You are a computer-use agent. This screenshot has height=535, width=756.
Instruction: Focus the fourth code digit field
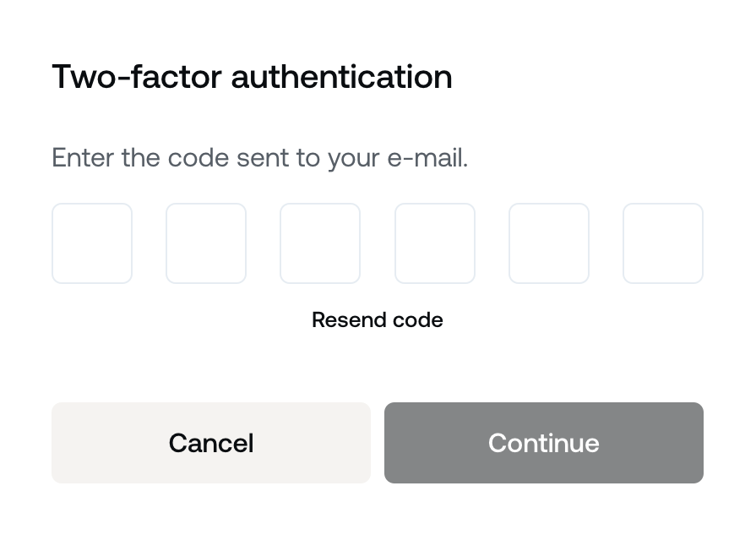point(435,243)
